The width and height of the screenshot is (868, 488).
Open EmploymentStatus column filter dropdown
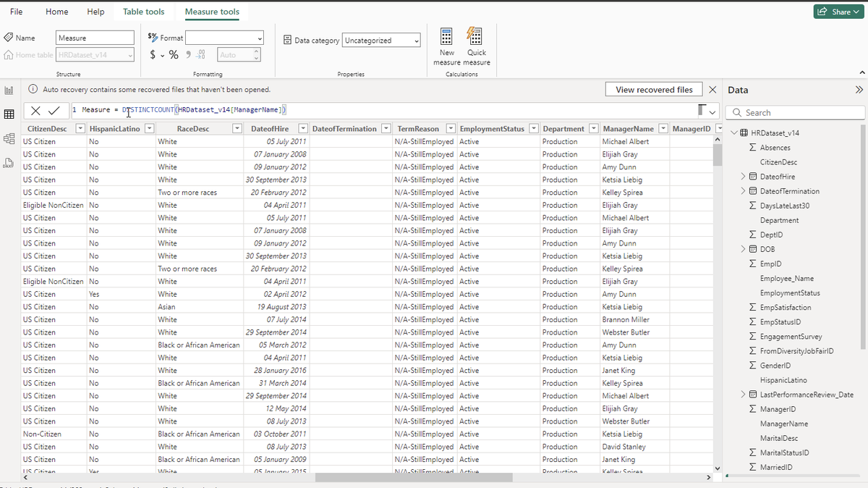pyautogui.click(x=534, y=129)
